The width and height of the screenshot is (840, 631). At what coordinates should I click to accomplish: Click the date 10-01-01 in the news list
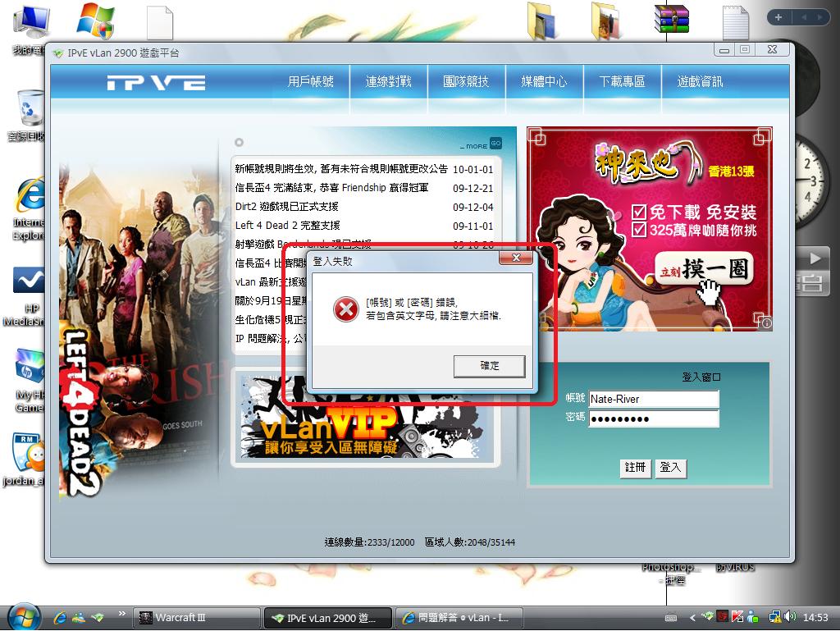472,169
